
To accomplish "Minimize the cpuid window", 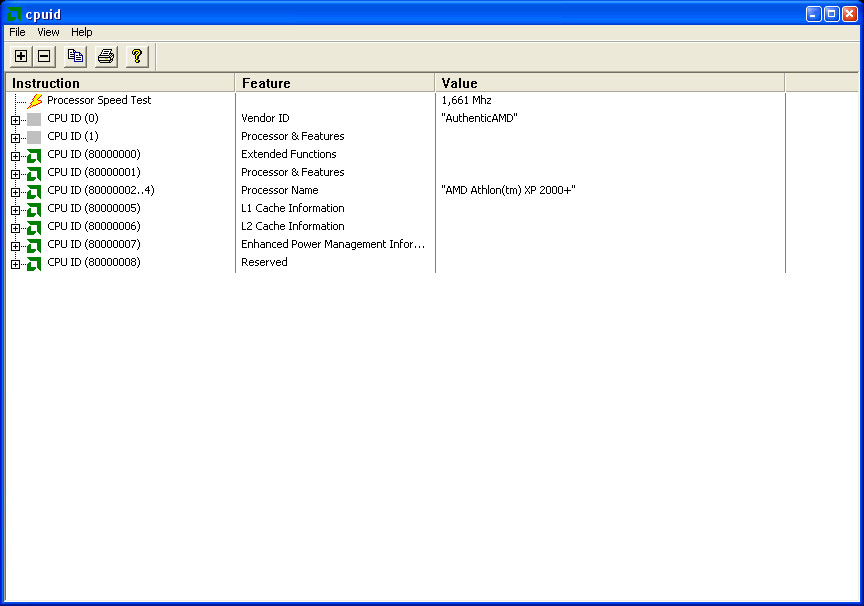I will point(814,14).
